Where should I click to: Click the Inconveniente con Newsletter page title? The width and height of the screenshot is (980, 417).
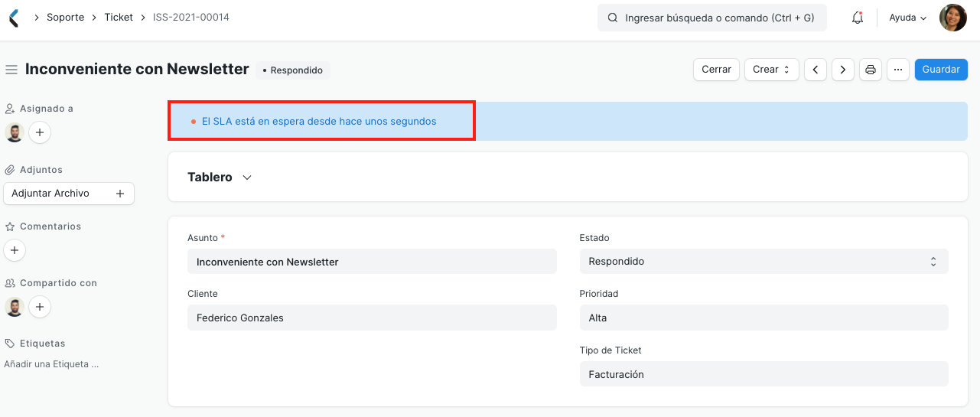[137, 69]
